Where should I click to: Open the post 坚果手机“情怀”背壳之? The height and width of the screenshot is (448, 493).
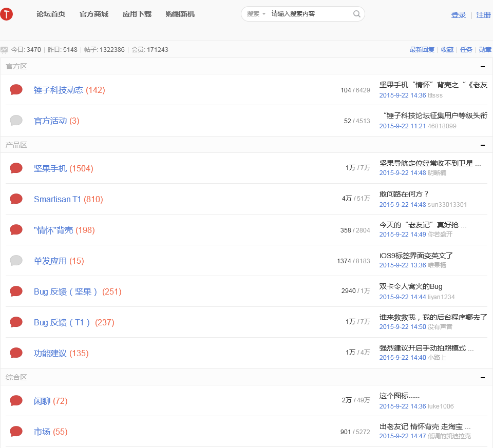click(433, 85)
